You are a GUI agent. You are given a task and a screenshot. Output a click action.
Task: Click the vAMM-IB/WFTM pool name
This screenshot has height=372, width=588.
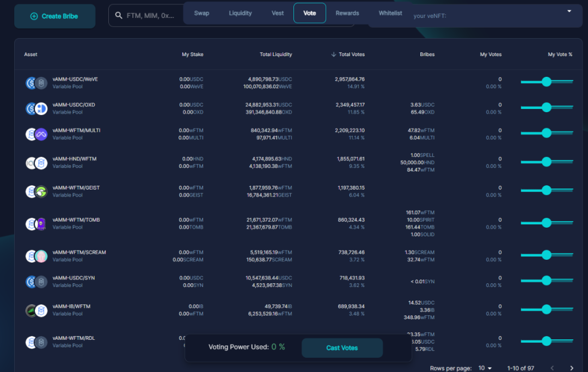[71, 307]
